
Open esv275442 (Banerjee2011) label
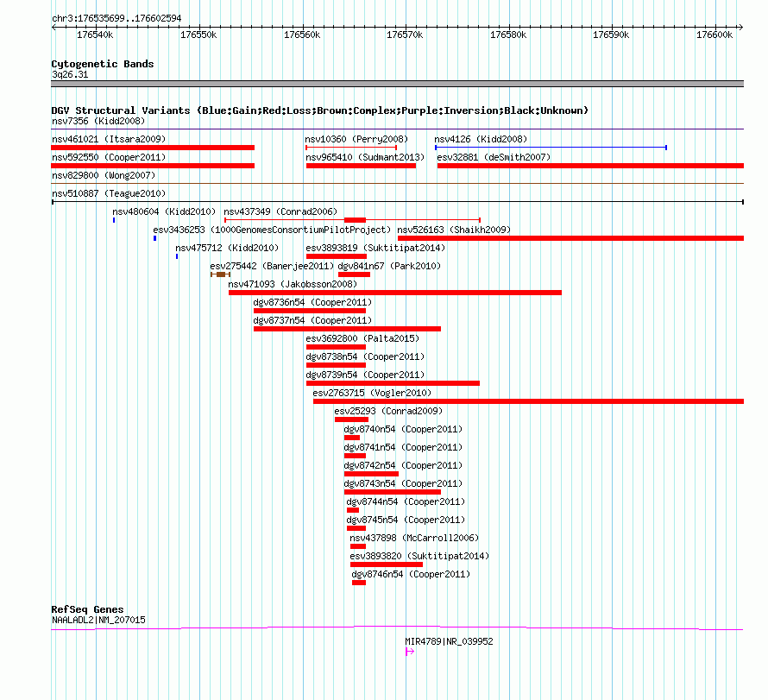coord(272,266)
